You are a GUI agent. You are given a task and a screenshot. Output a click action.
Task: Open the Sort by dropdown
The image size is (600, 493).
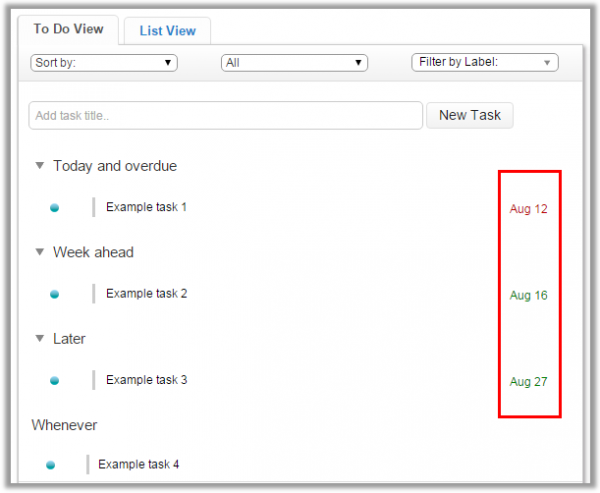[x=104, y=63]
